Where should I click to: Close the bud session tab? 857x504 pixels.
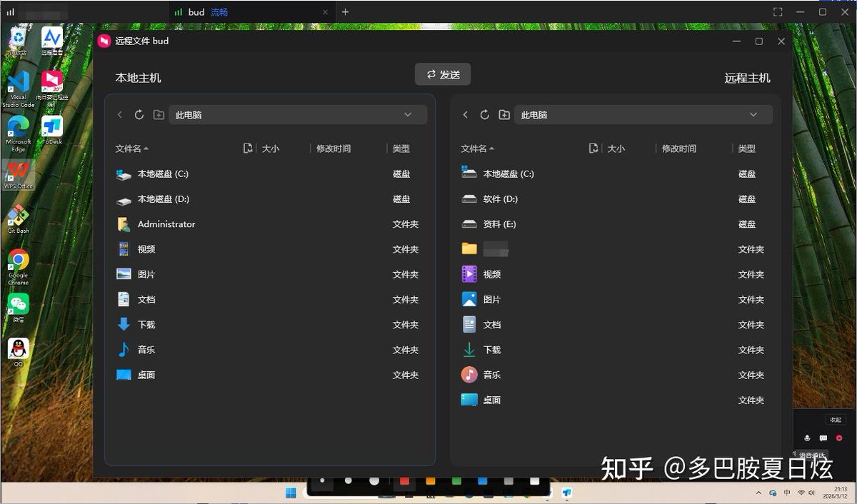point(326,12)
